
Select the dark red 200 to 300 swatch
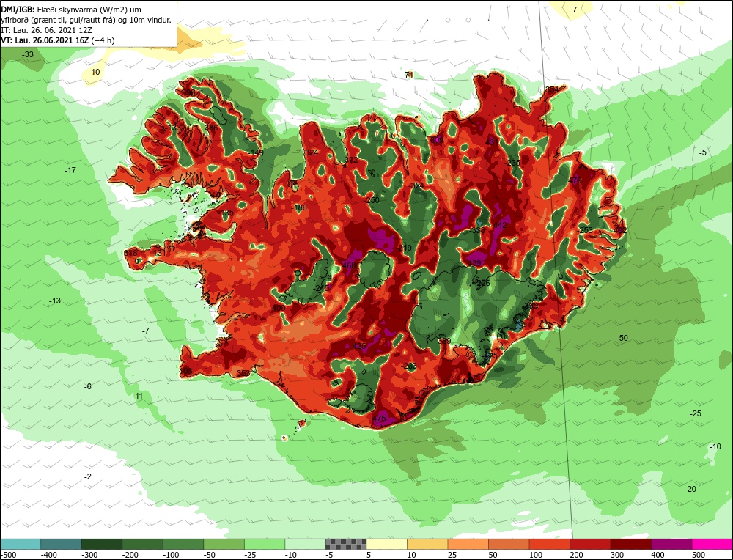tap(590, 544)
